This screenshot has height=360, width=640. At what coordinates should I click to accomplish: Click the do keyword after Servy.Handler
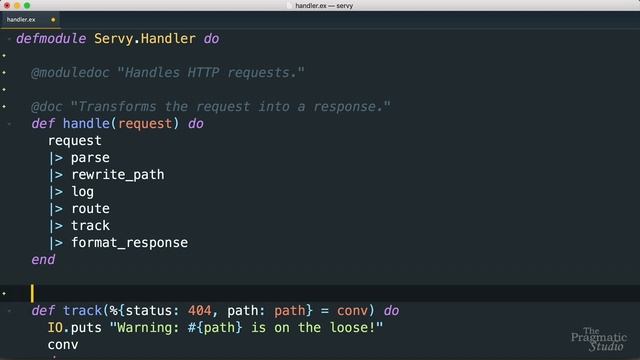pos(211,39)
